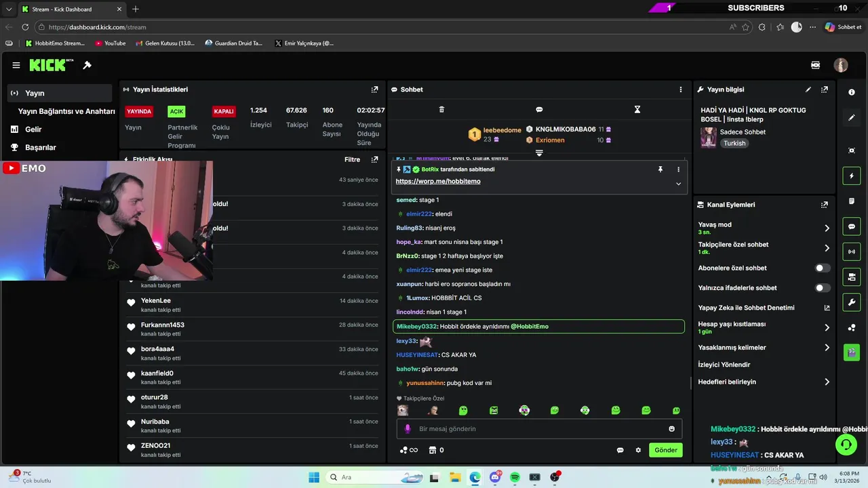Expand Yasaklanmış kelimeler settings
This screenshot has height=488, width=868.
point(827,348)
